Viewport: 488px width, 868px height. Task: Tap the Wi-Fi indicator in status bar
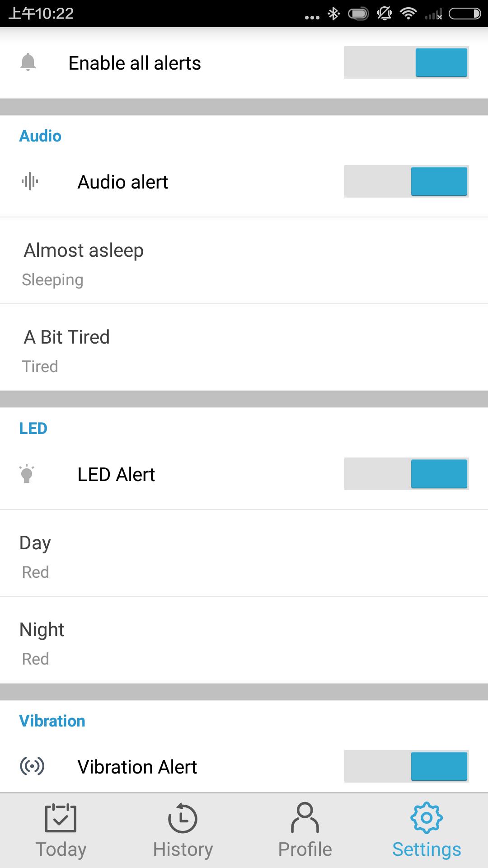408,14
